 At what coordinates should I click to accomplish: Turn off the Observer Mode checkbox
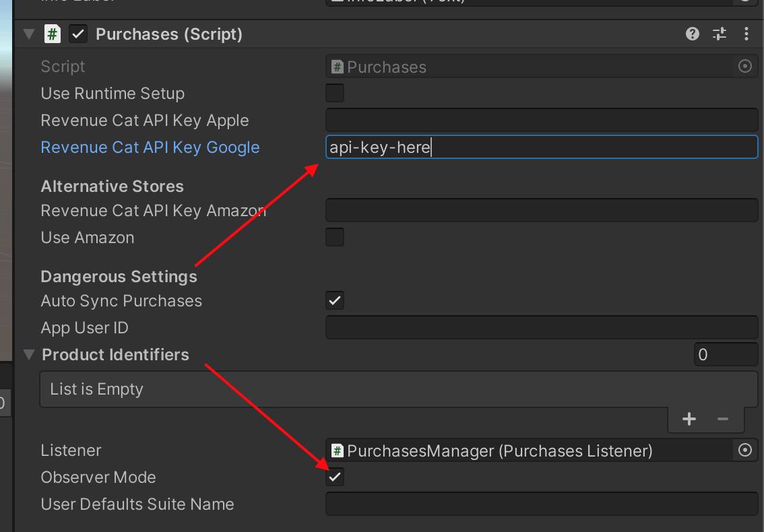[335, 477]
